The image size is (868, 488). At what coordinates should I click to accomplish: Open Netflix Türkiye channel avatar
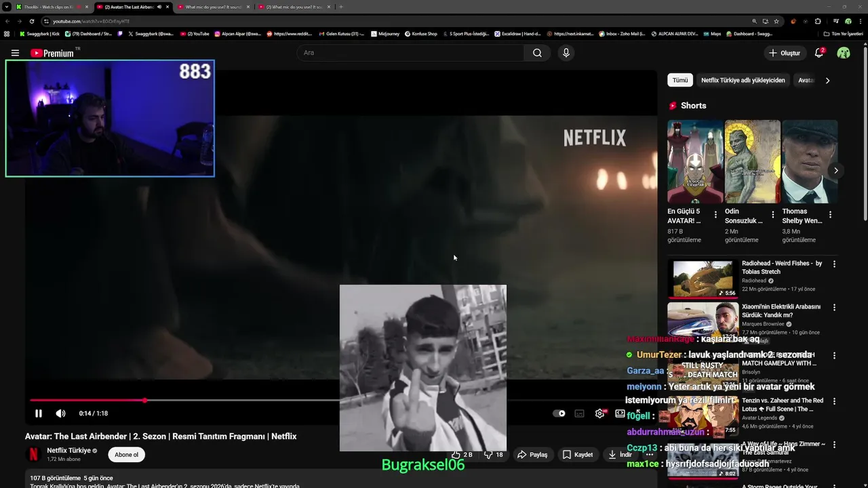pos(33,455)
